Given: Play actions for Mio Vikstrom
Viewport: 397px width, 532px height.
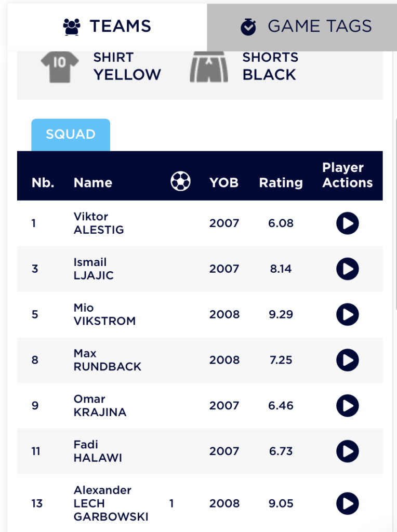Looking at the screenshot, I should point(348,314).
